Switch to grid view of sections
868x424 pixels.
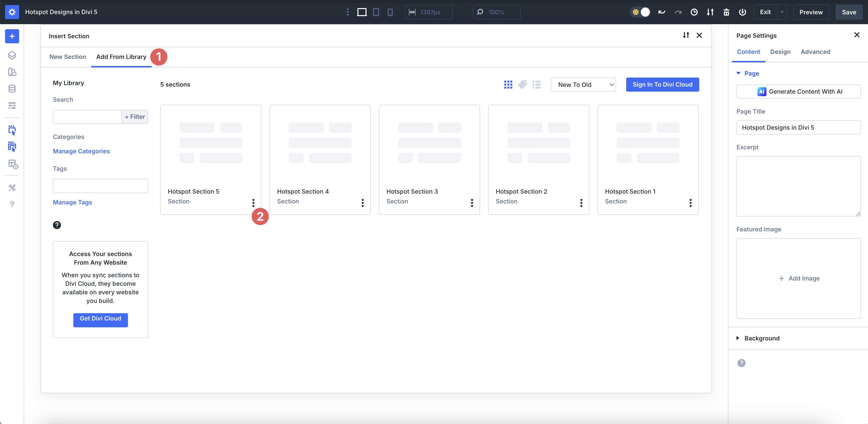pyautogui.click(x=508, y=85)
